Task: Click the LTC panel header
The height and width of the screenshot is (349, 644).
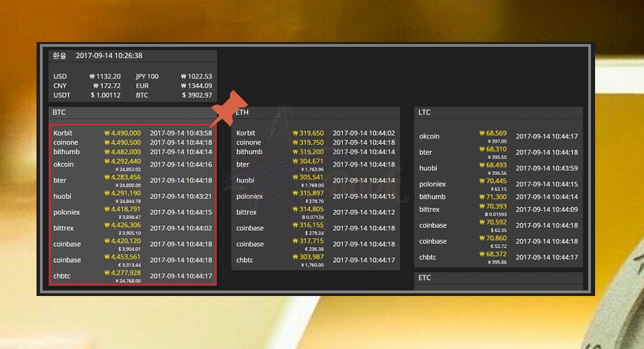Action: (x=498, y=112)
